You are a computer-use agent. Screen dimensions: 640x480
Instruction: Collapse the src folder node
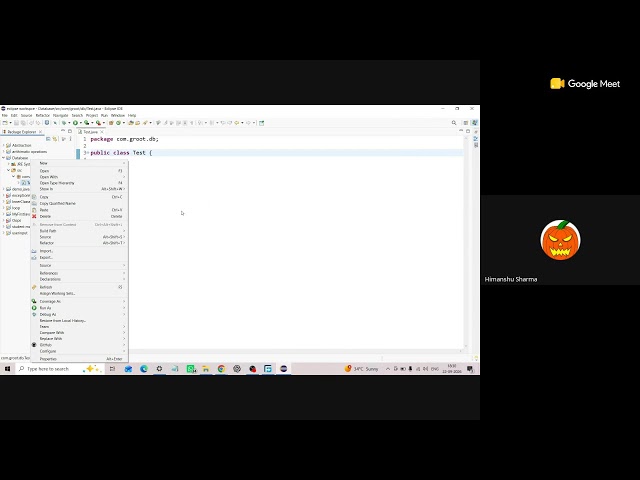9,170
